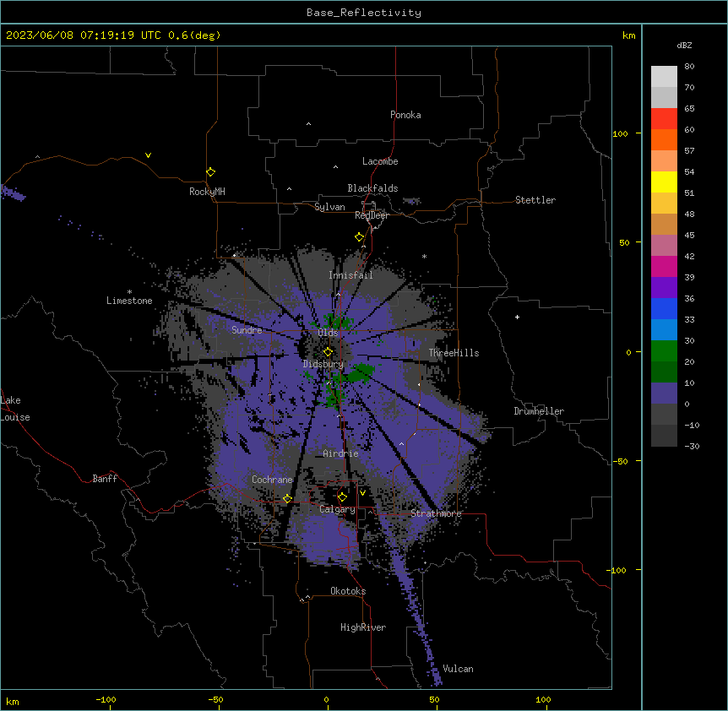Viewport: 728px width, 711px height.
Task: Pick the orange 57-60 dBZ legend swatch
Action: click(664, 139)
